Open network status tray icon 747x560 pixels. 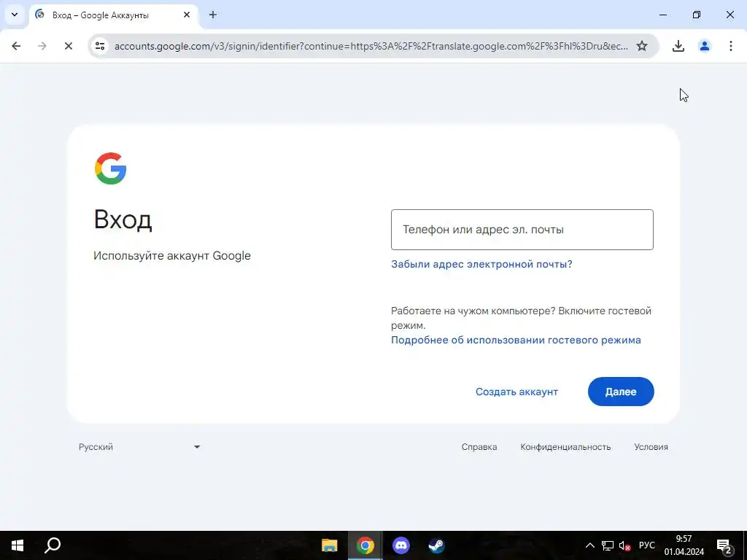(608, 545)
